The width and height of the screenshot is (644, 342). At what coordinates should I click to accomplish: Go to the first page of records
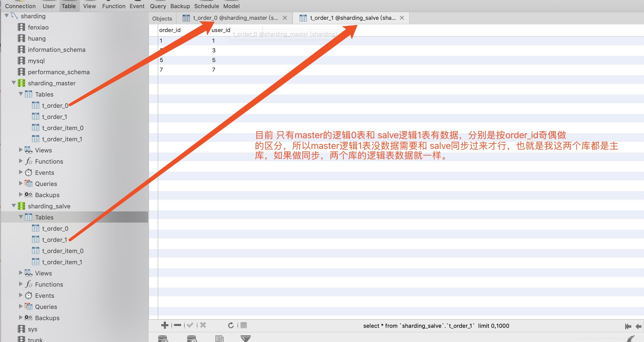[628, 326]
